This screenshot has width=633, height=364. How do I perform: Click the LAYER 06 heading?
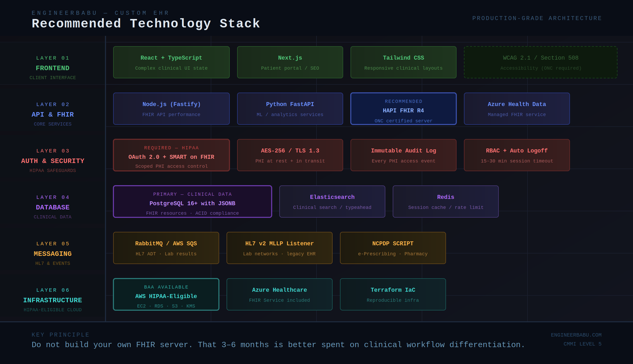(53, 290)
